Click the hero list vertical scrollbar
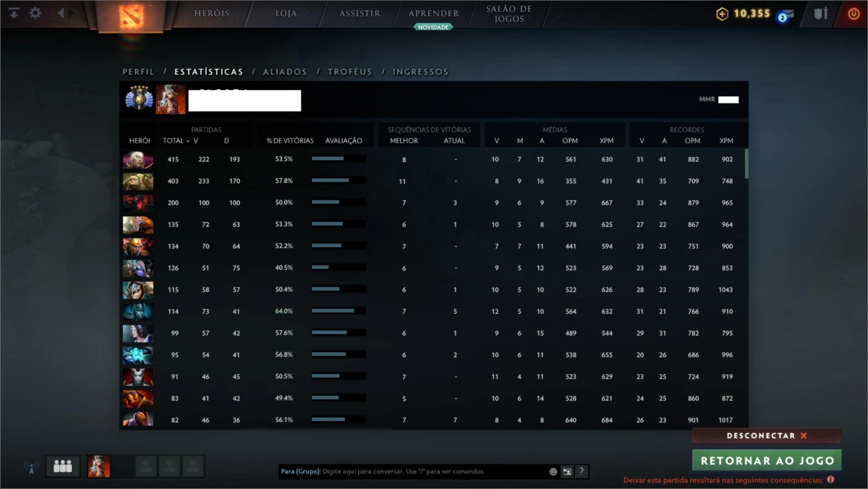This screenshot has height=489, width=868. 746,163
